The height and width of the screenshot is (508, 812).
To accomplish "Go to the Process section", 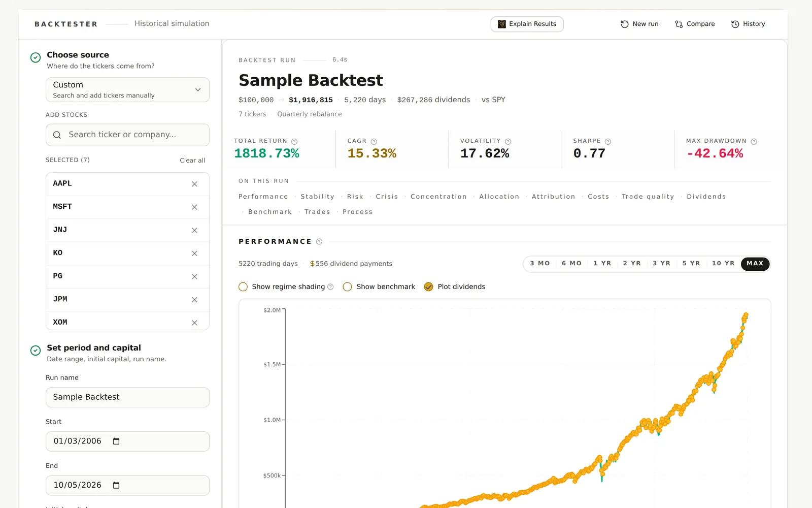I will pos(357,212).
